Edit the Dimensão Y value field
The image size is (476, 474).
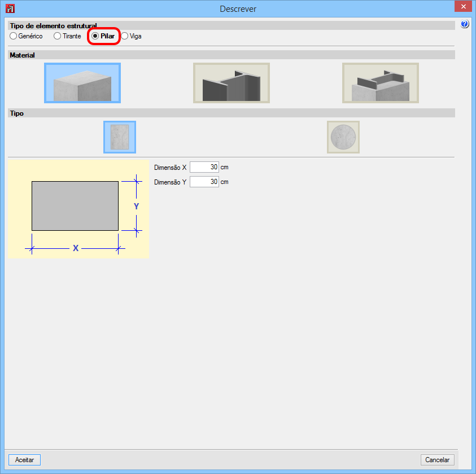point(204,182)
